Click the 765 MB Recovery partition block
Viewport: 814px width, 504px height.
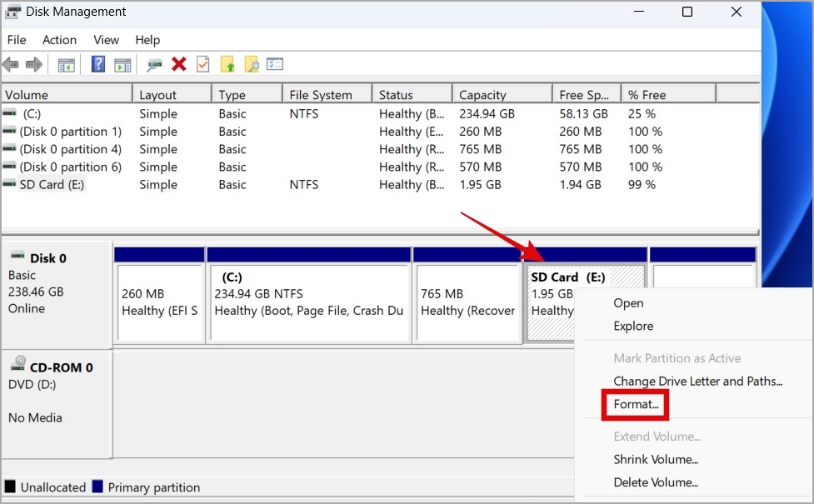467,303
